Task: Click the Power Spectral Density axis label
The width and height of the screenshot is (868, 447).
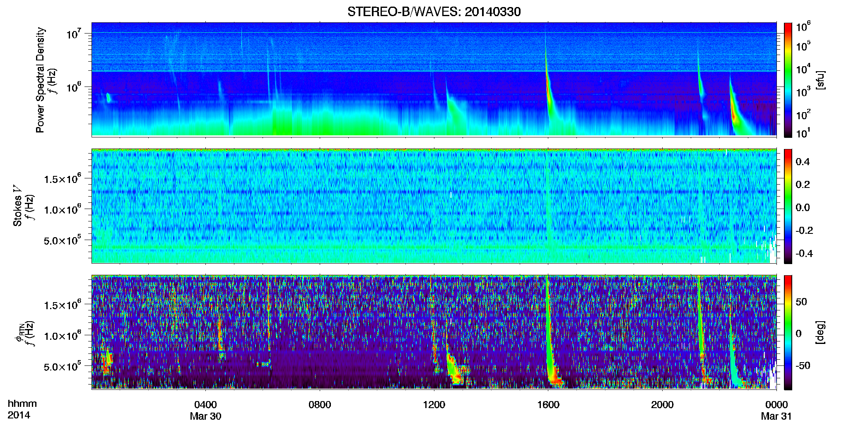Action: coord(40,80)
